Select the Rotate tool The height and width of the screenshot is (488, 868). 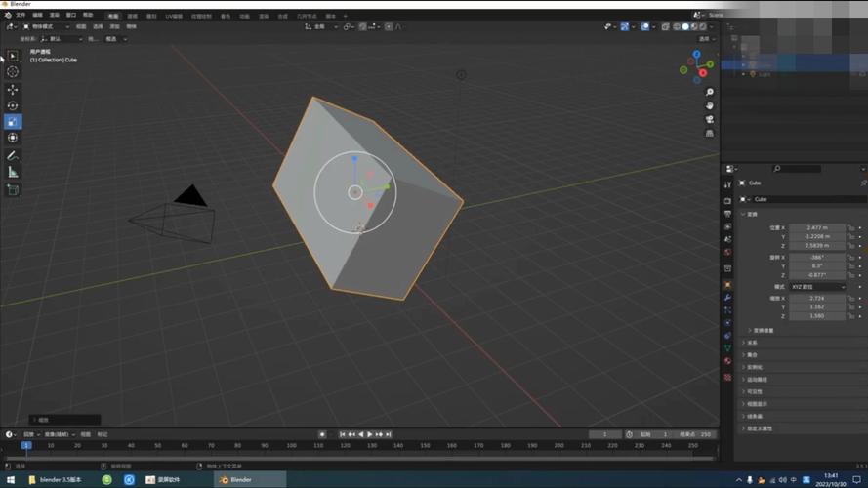click(x=13, y=105)
